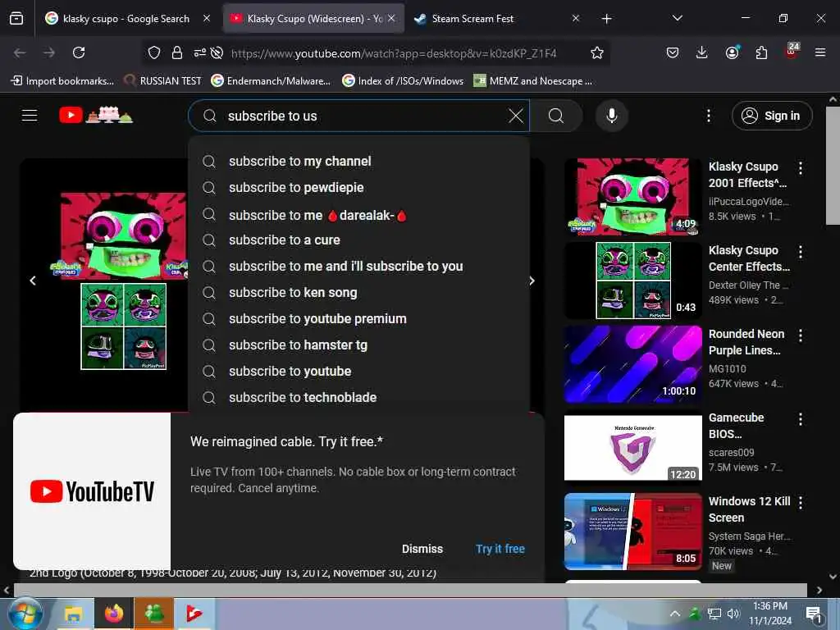The image size is (840, 630).
Task: Open Firefox account icon in toolbar
Action: 732,52
